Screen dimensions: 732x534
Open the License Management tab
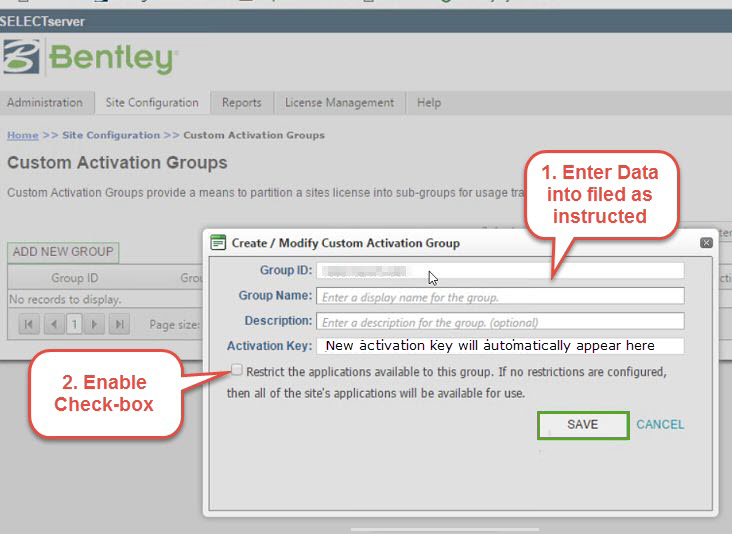click(x=339, y=103)
